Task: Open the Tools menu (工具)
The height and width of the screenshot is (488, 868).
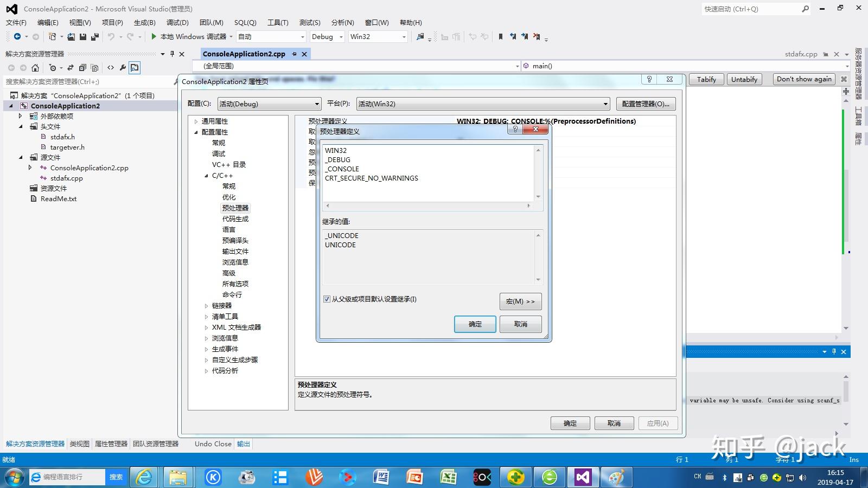Action: pyautogui.click(x=278, y=22)
